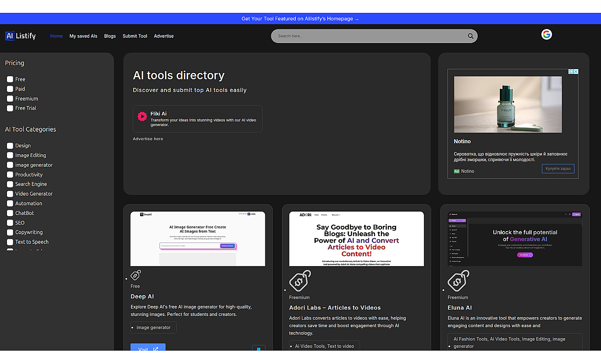Open the Advertise nav item

click(x=164, y=36)
